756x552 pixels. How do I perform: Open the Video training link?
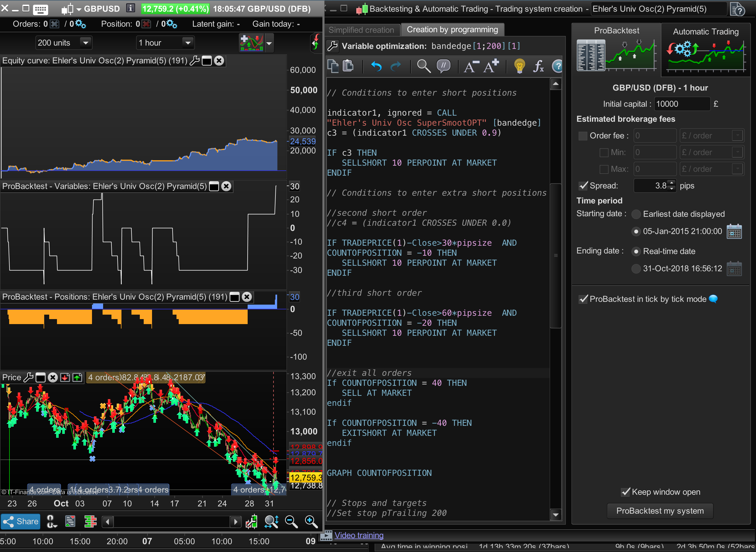(359, 535)
